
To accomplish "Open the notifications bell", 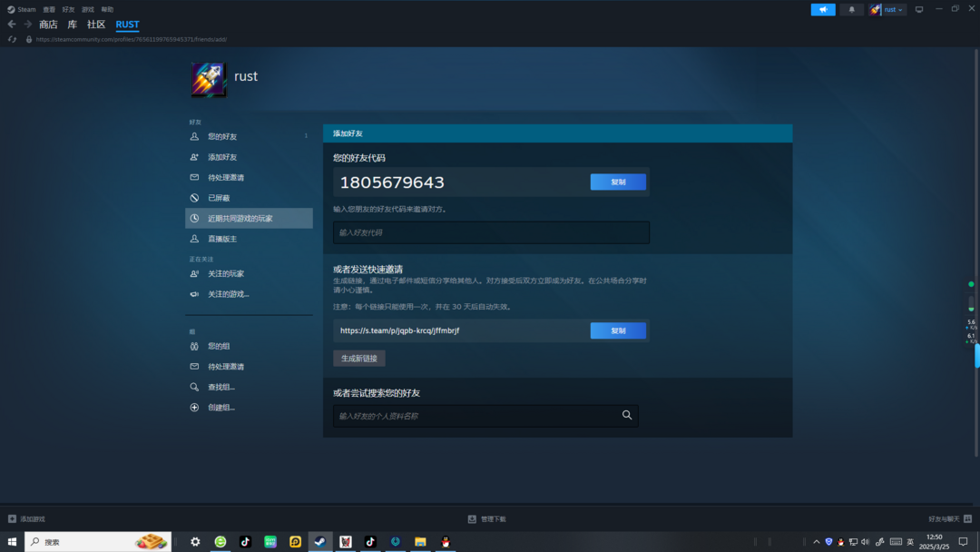I will pos(851,9).
